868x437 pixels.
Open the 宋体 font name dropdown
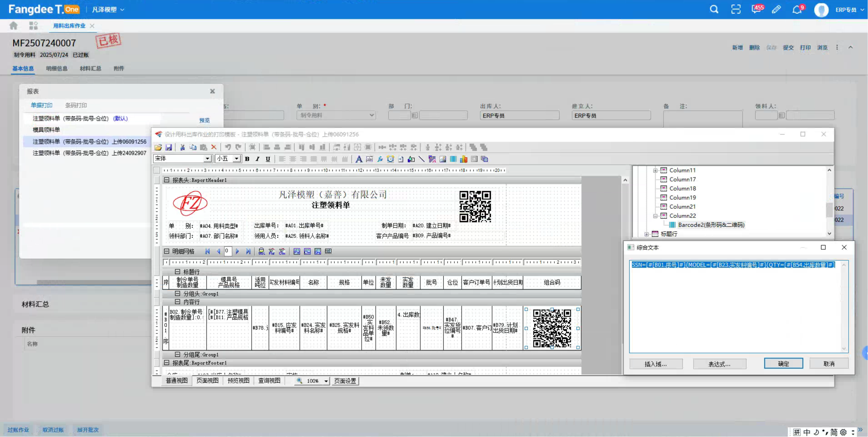click(x=207, y=159)
